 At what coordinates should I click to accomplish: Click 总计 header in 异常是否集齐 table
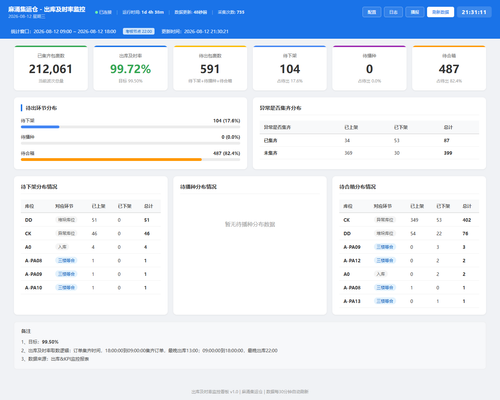click(x=448, y=127)
